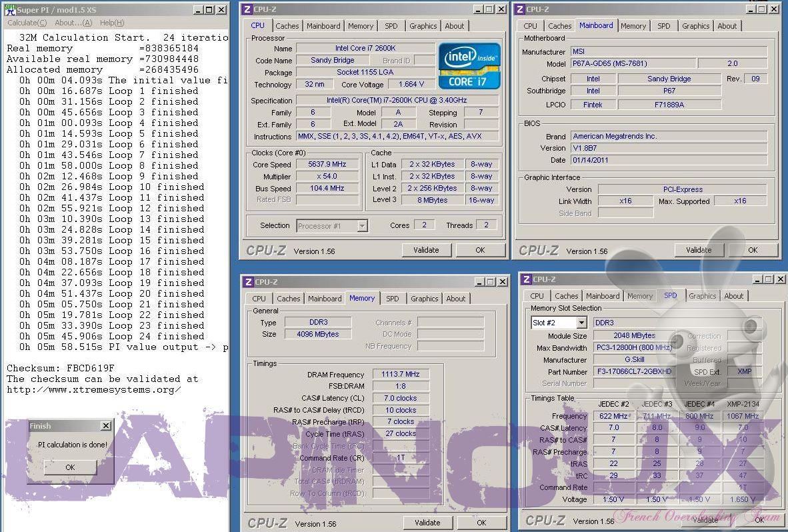Click the mainboard model P67A-GD65 (MS-7681)

(x=633, y=63)
